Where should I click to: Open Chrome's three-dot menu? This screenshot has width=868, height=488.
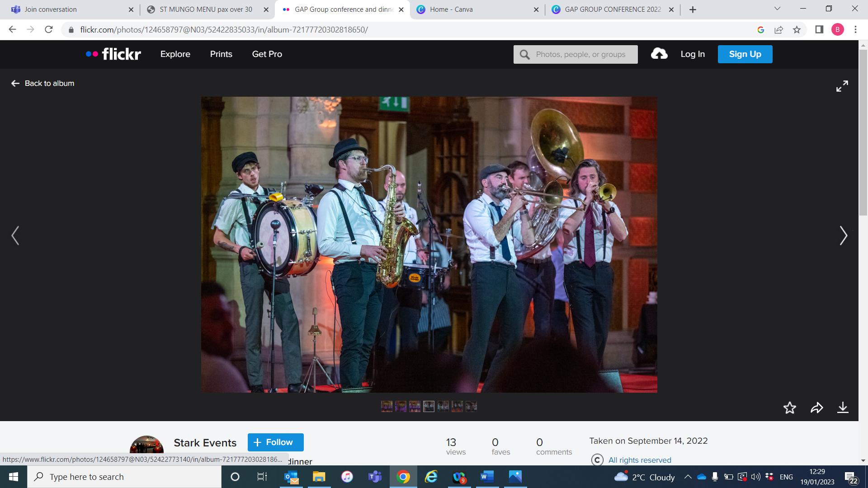coord(855,30)
